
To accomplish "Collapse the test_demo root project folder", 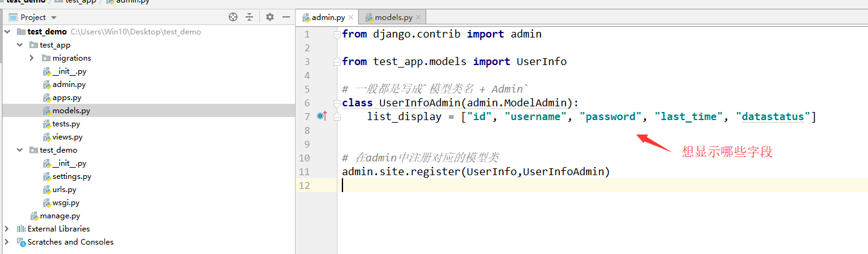I will (7, 31).
